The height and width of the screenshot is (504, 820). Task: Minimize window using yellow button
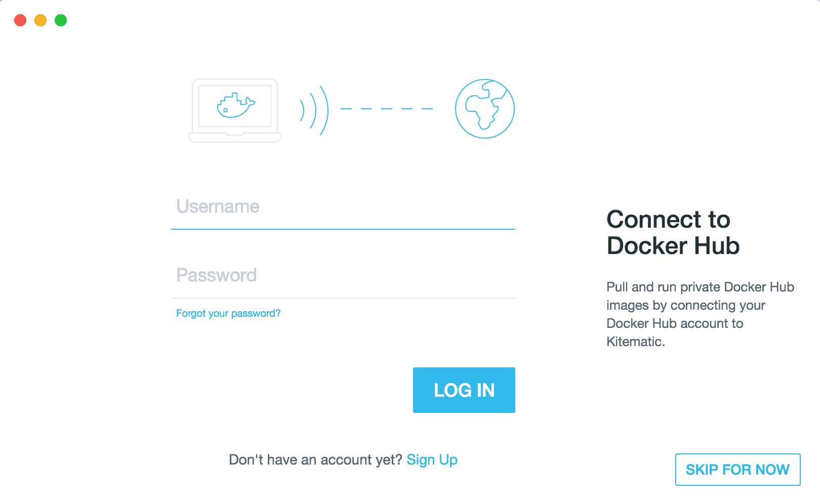click(x=40, y=20)
